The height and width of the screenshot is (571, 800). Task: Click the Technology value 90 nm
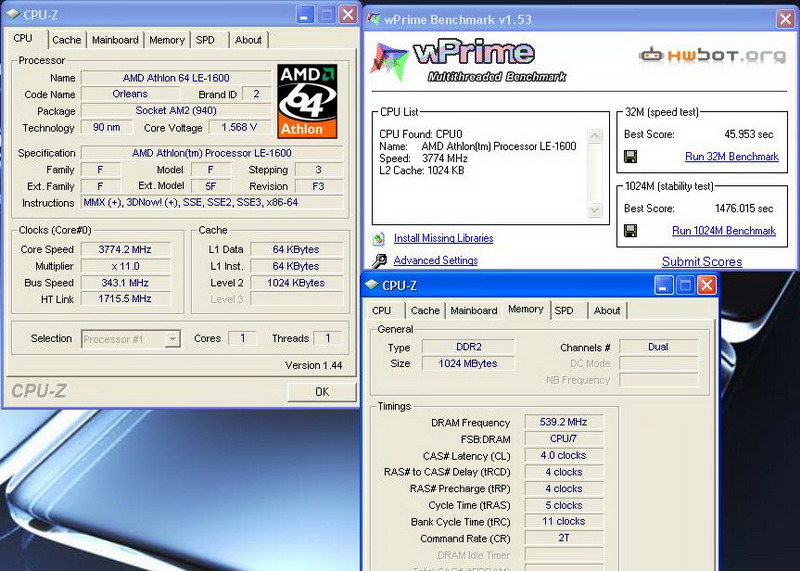[107, 128]
